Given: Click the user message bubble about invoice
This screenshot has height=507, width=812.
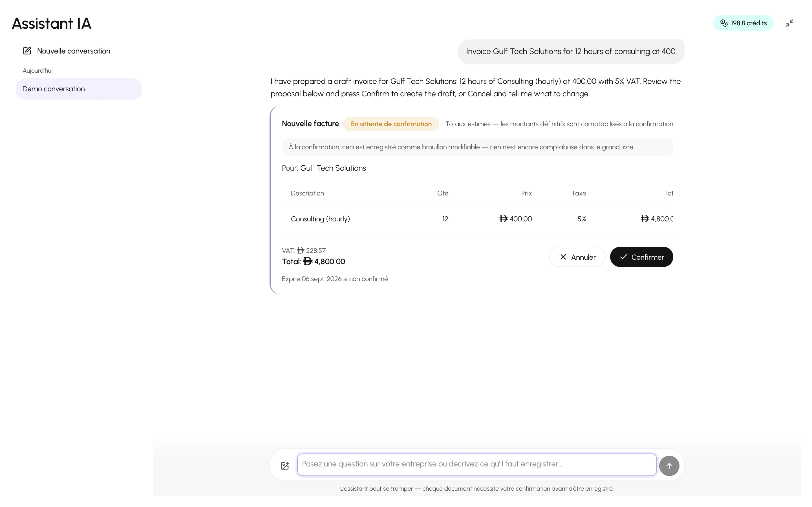Looking at the screenshot, I should (570, 51).
